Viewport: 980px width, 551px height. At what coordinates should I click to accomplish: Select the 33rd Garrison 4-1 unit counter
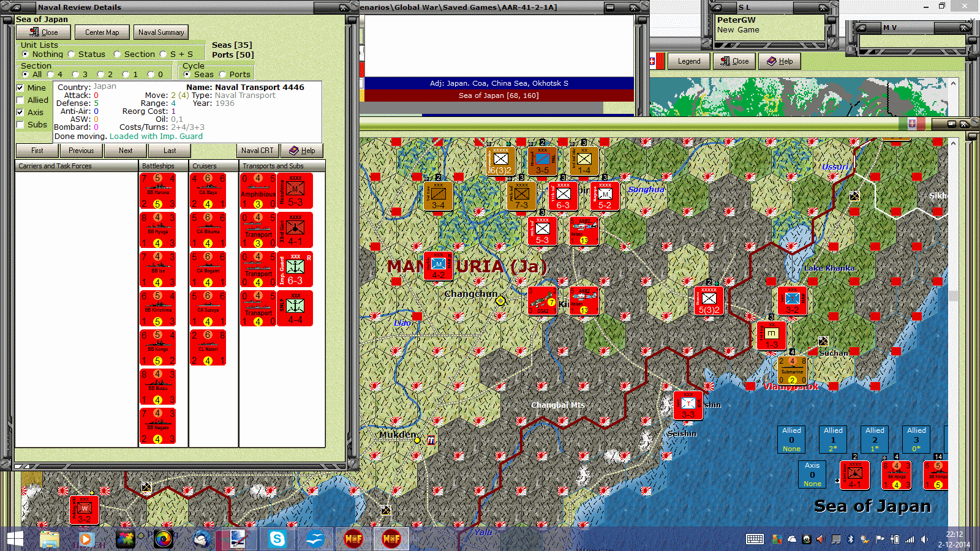click(295, 230)
